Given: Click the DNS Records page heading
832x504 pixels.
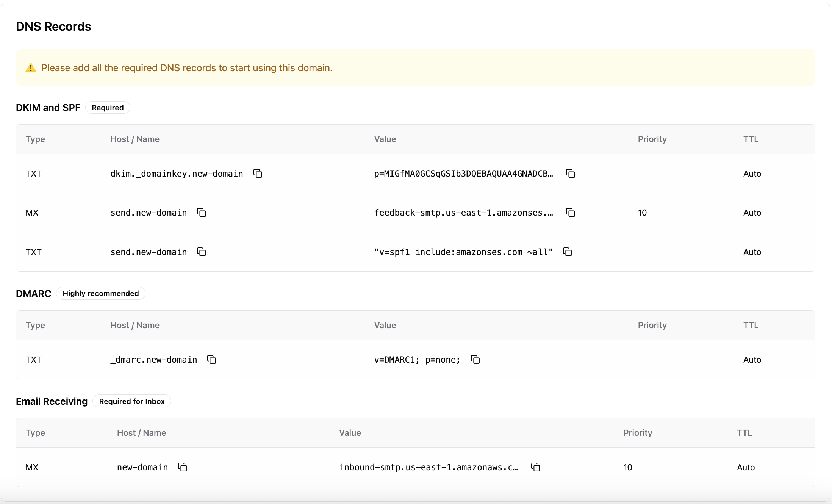Looking at the screenshot, I should tap(53, 26).
